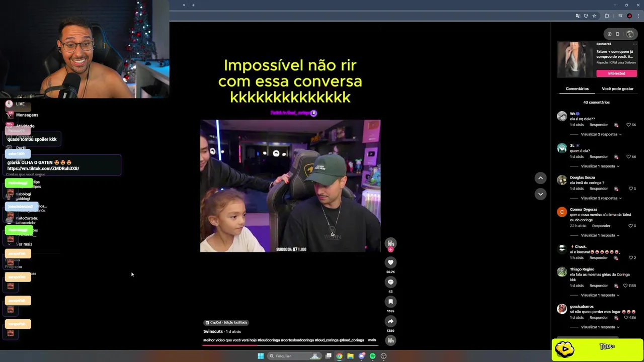The width and height of the screenshot is (644, 362).
Task: Like gessicabarros' comment with 486 hearts
Action: [626, 318]
